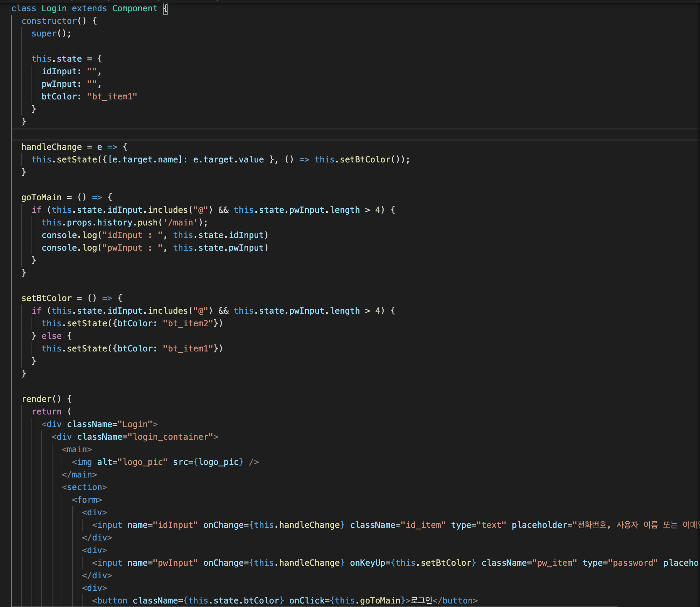700x607 pixels.
Task: Click the '"bt_item2"' string
Action: (x=188, y=323)
